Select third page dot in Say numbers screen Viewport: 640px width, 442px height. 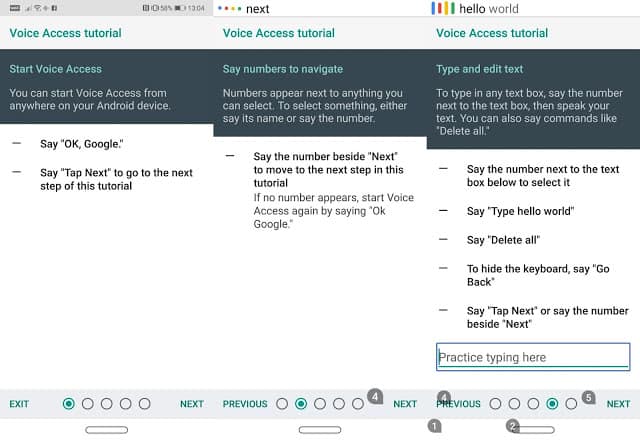tap(320, 404)
